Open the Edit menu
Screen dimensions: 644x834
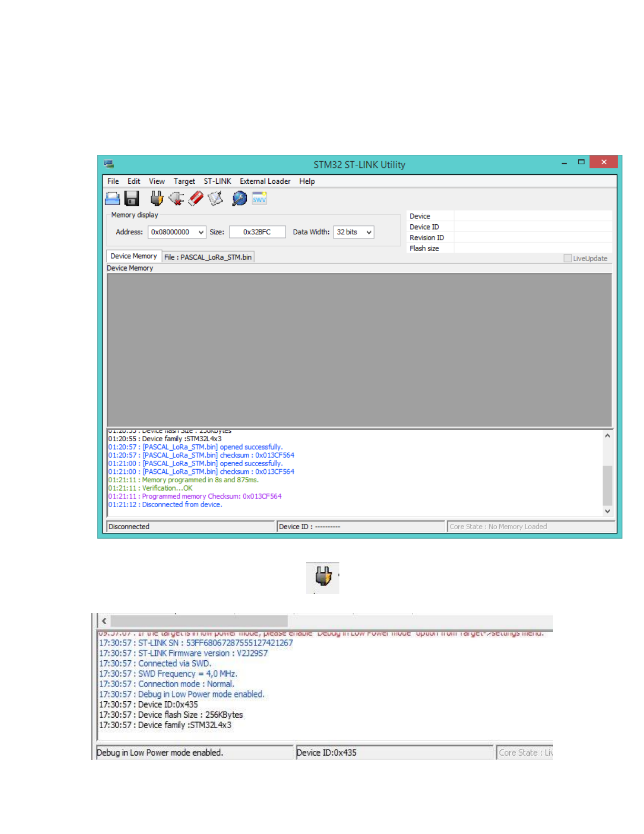click(x=134, y=181)
